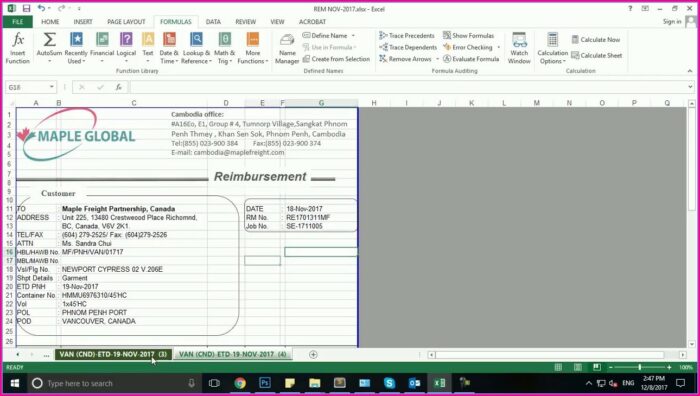Switch to Page Break Preview
The image size is (700, 396).
tap(597, 367)
